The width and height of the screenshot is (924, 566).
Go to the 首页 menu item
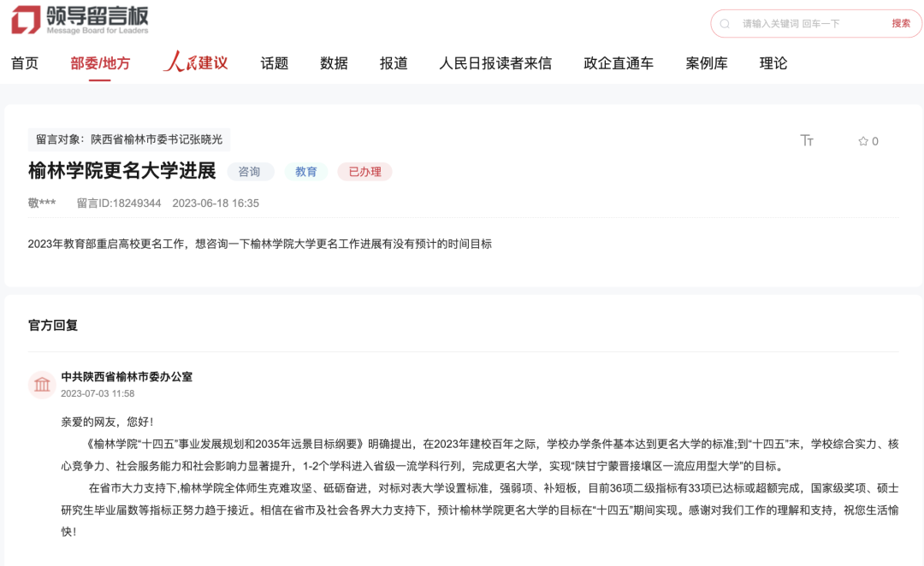click(24, 62)
